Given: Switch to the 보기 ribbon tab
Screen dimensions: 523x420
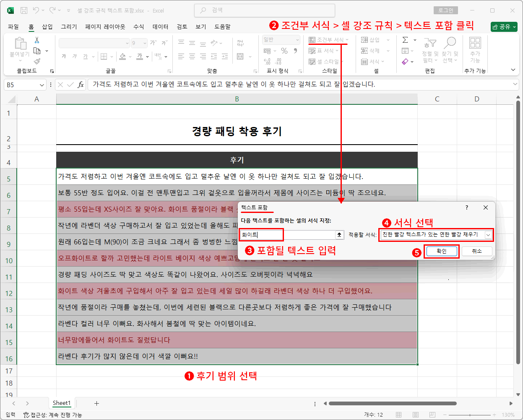Looking at the screenshot, I should (201, 26).
